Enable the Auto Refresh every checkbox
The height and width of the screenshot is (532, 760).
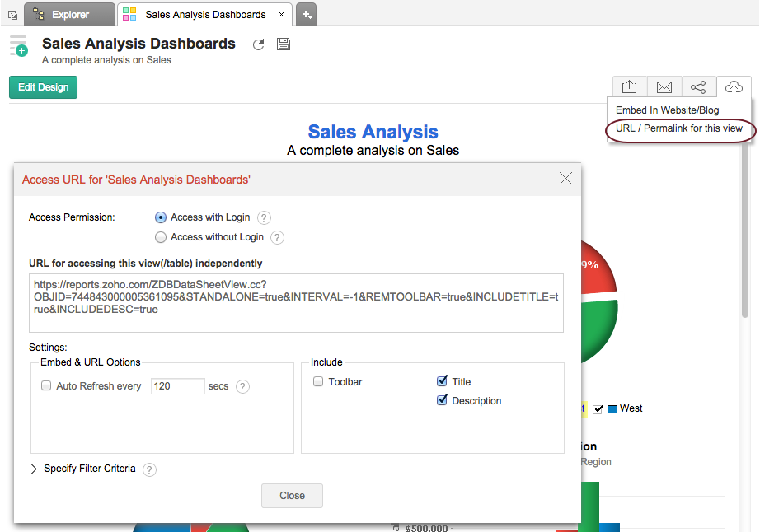46,386
